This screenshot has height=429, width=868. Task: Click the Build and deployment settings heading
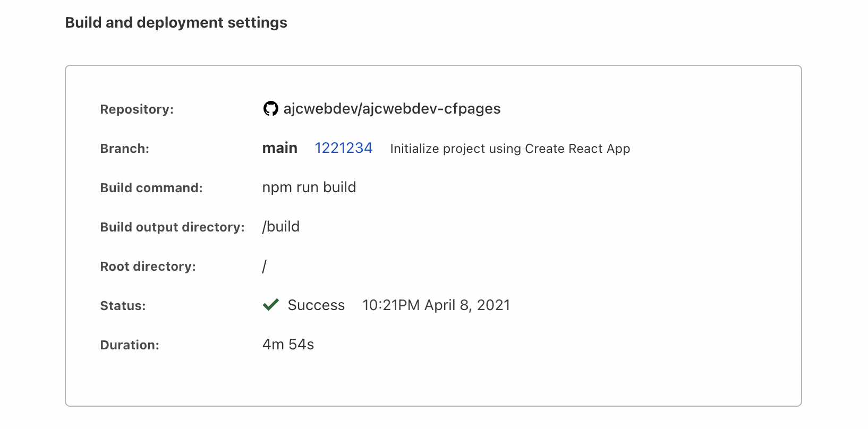176,22
